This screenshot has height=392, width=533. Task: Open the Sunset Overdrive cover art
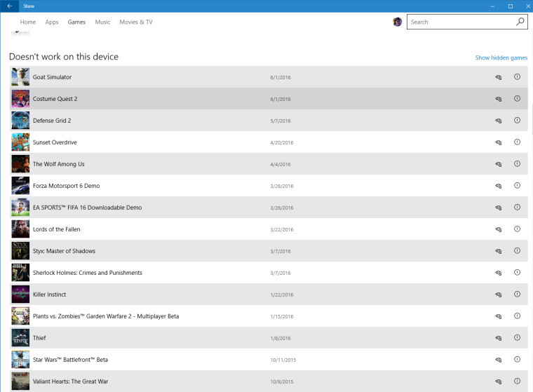click(20, 142)
